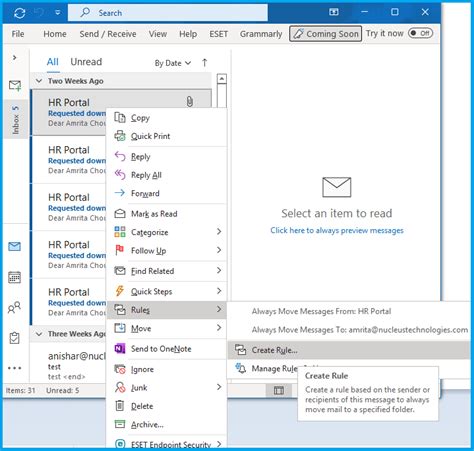The image size is (474, 451).
Task: Open the Send / Receive tab
Action: (108, 34)
